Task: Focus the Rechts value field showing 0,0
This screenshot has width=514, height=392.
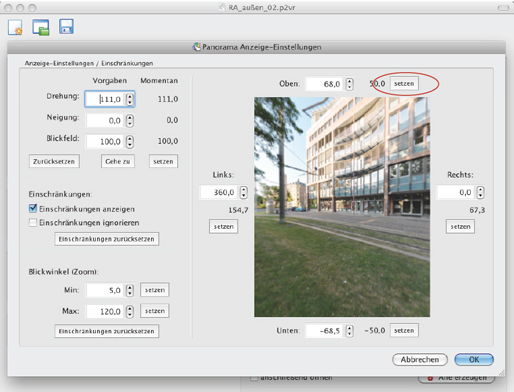Action: [456, 192]
